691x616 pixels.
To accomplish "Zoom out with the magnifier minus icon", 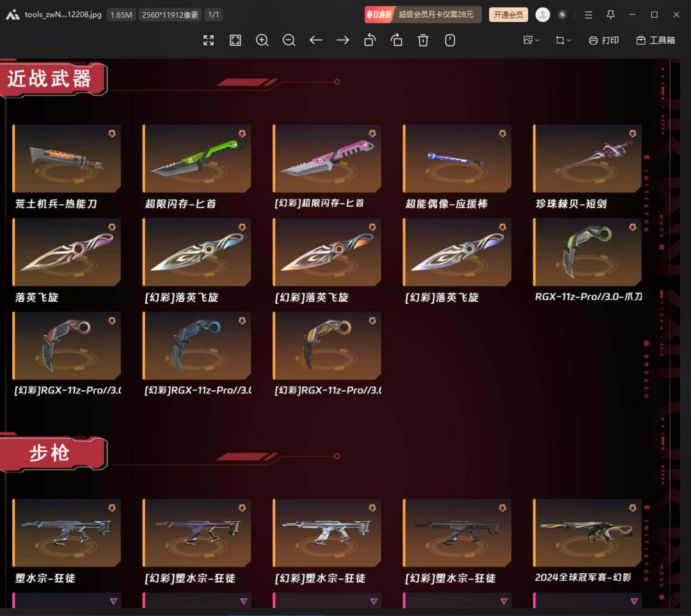I will point(289,40).
